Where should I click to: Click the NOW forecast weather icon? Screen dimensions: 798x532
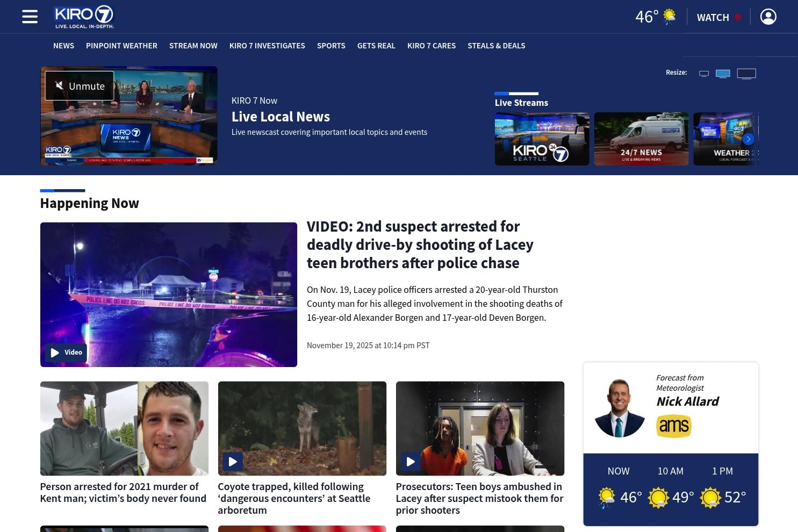pos(607,498)
